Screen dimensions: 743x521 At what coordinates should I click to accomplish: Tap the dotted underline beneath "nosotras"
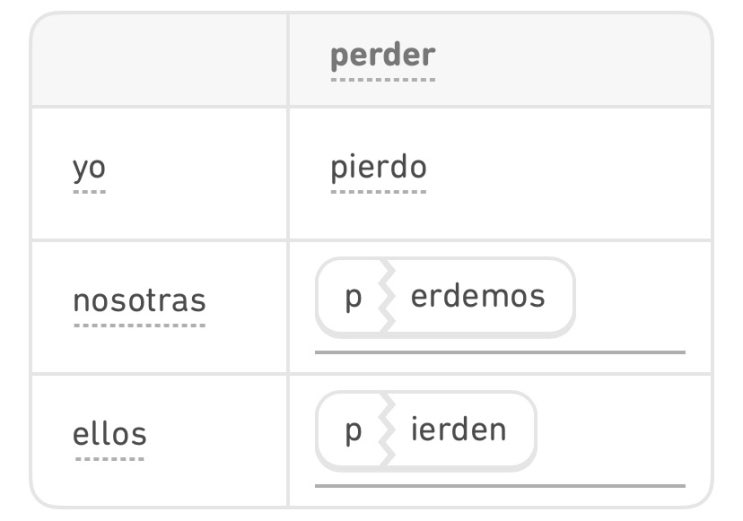tap(139, 325)
